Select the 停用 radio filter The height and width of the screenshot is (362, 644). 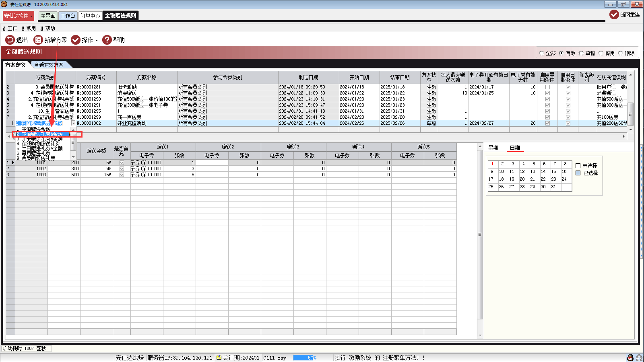pyautogui.click(x=601, y=53)
